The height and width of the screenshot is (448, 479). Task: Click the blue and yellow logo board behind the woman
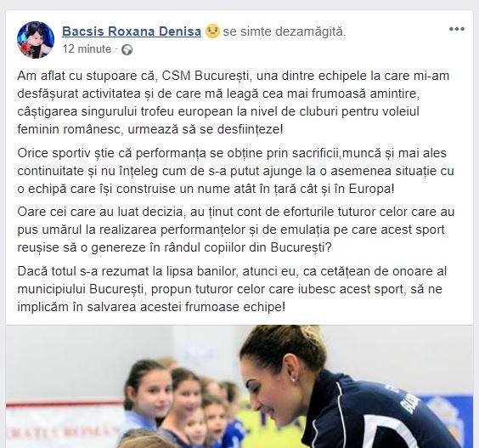click(444, 417)
